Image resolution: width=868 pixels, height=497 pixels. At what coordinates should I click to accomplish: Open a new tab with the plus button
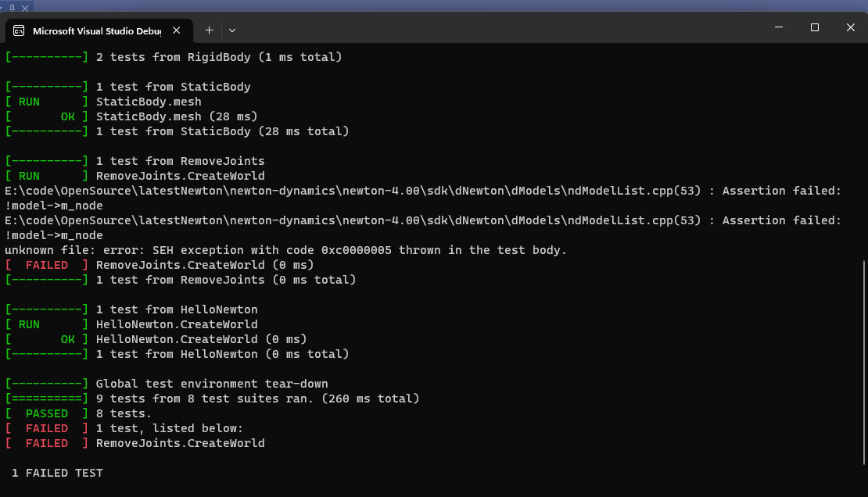(209, 30)
